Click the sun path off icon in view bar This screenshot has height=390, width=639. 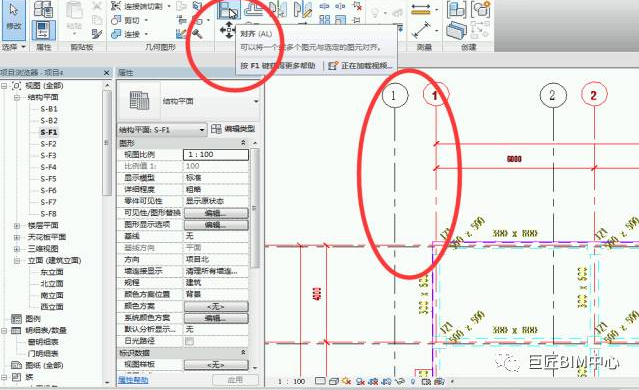[346, 381]
